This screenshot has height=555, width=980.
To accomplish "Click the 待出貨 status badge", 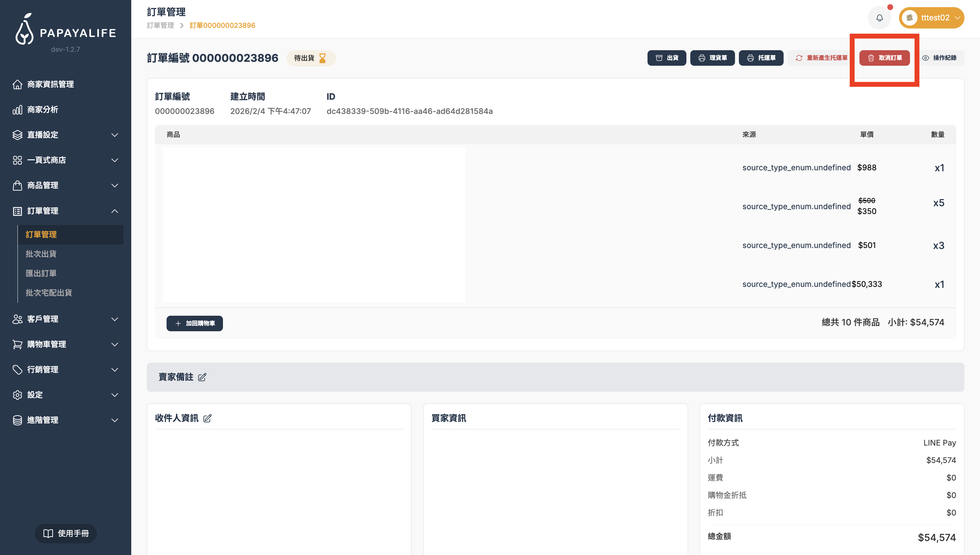I will pyautogui.click(x=310, y=58).
